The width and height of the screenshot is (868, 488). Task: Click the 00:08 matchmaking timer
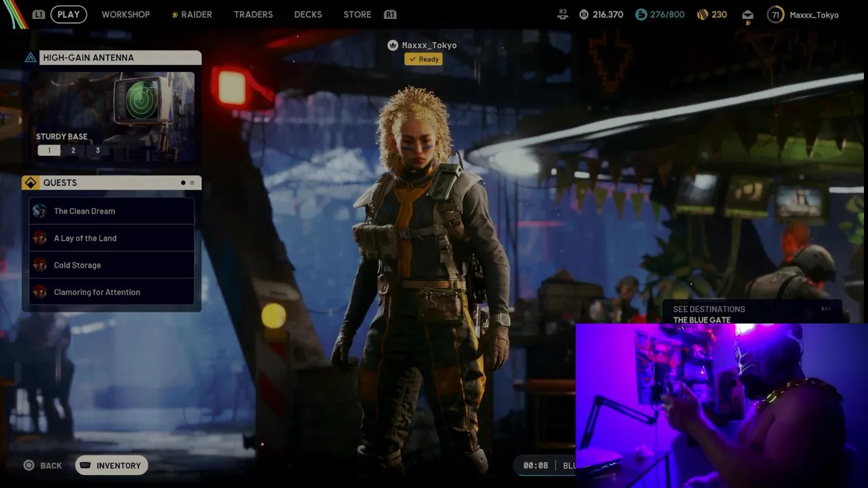point(536,466)
